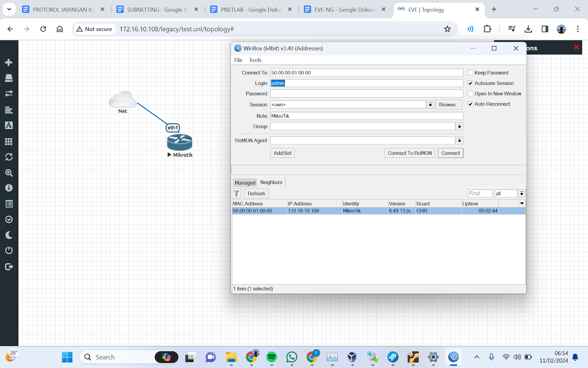The width and height of the screenshot is (588, 368).
Task: Toggle night mode moon icon in EVE sidebar
Action: tap(9, 235)
